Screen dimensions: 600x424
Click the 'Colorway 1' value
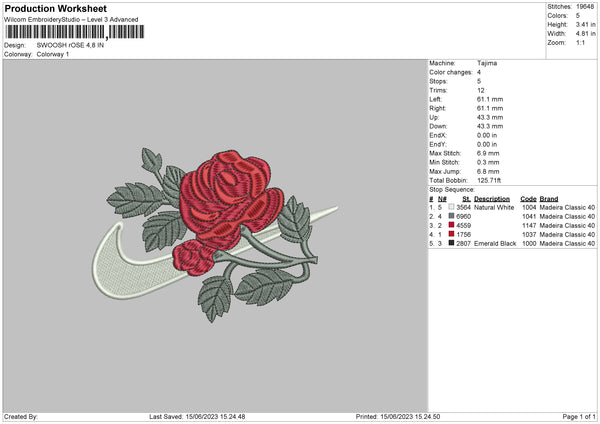53,54
